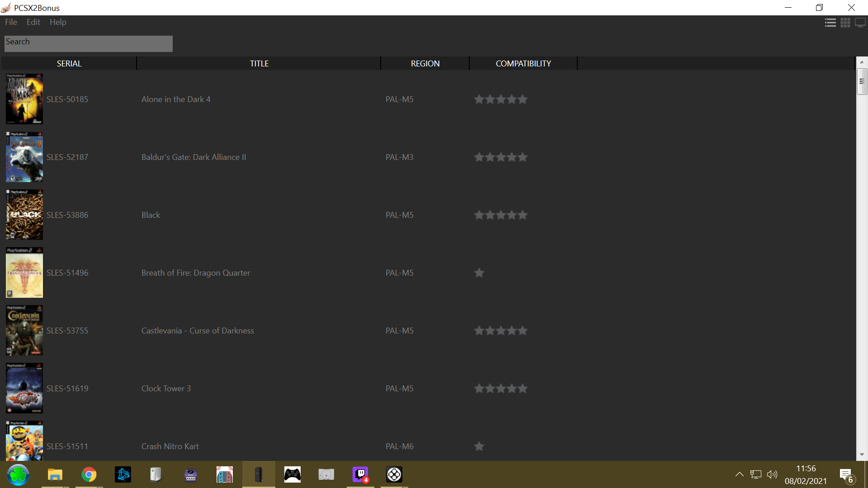Sort by the REGION column header

click(425, 64)
